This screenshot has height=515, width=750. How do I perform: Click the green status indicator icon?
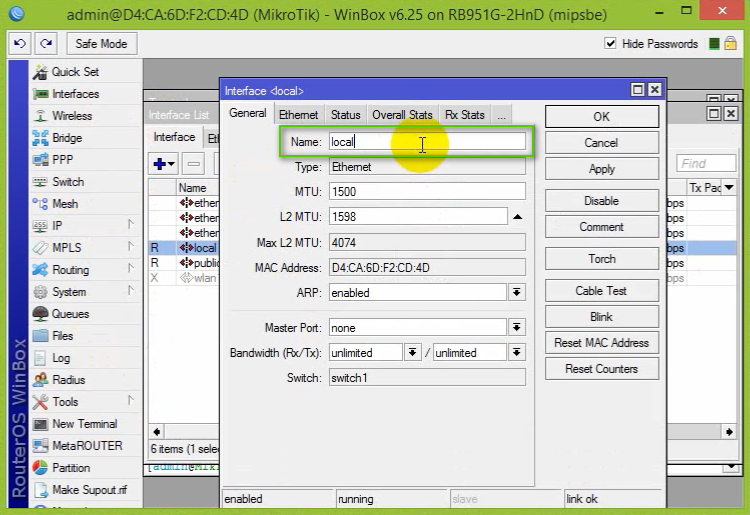point(714,44)
